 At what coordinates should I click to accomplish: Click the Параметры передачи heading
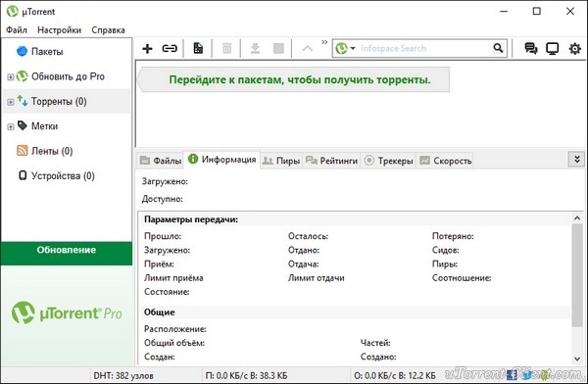pos(191,219)
